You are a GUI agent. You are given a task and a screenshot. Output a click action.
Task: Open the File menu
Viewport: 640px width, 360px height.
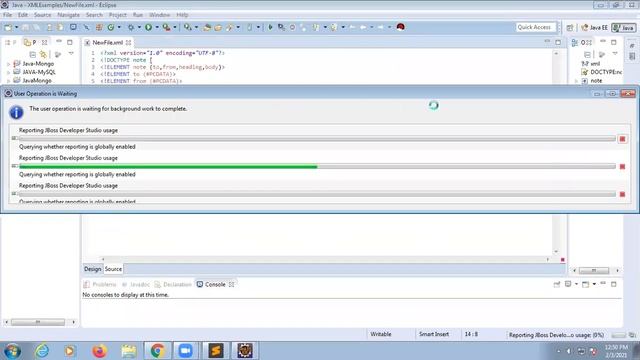click(7, 15)
